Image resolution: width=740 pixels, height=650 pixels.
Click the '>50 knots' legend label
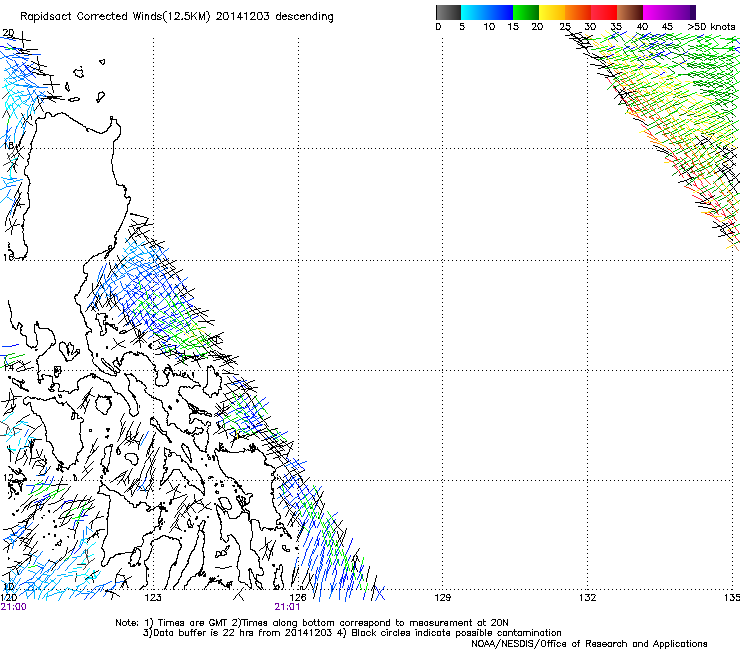point(711,27)
